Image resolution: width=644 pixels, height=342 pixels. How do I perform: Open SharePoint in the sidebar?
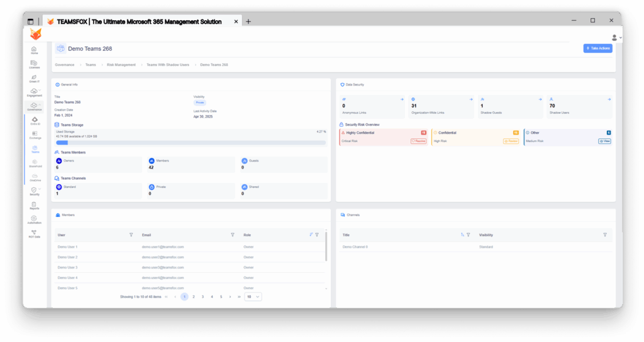[x=35, y=163]
